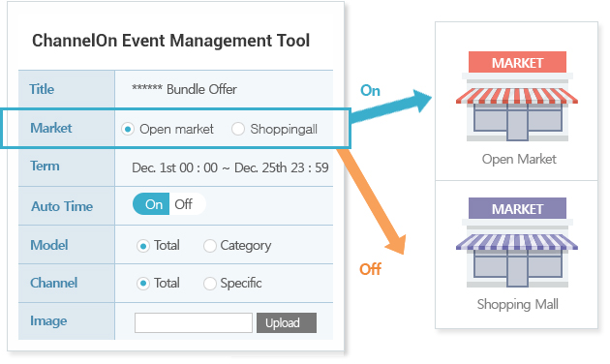The width and height of the screenshot is (610, 364).
Task: Click the "****** Bundle Offer" title value
Action: tap(184, 89)
